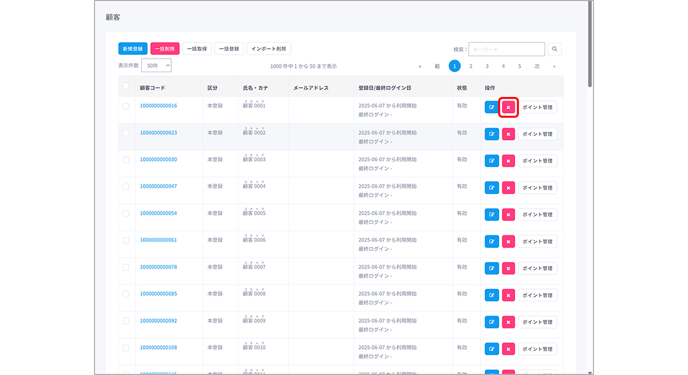Click the edit icon for customer 1000000000078

[x=491, y=268]
